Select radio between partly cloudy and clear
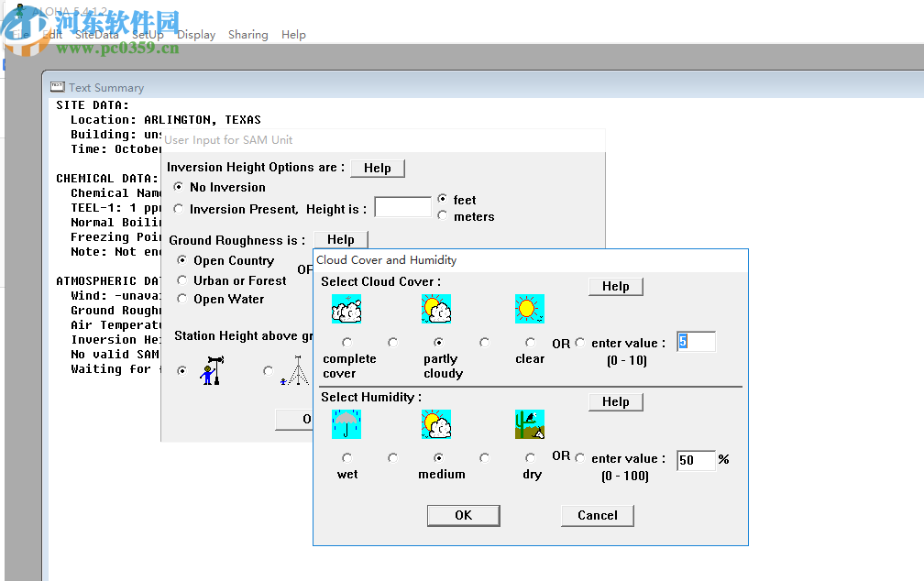924x581 pixels. (x=484, y=343)
